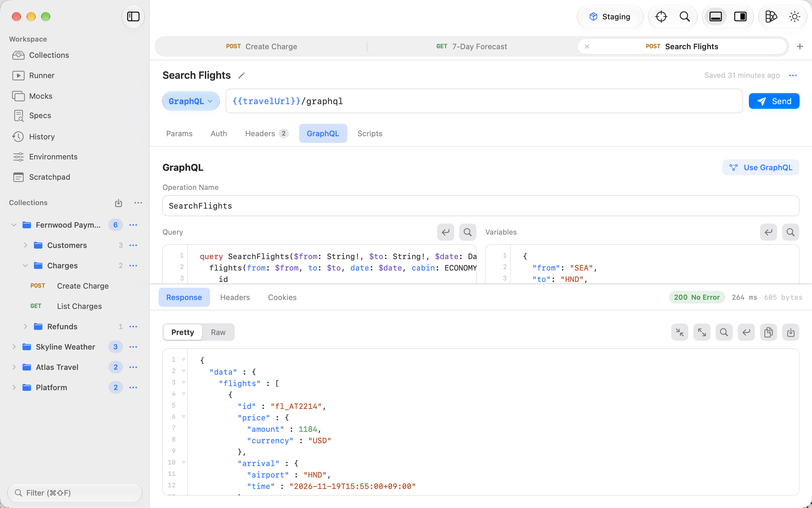Image resolution: width=812 pixels, height=508 pixels.
Task: Fold the "price" node in response
Action: tap(184, 417)
